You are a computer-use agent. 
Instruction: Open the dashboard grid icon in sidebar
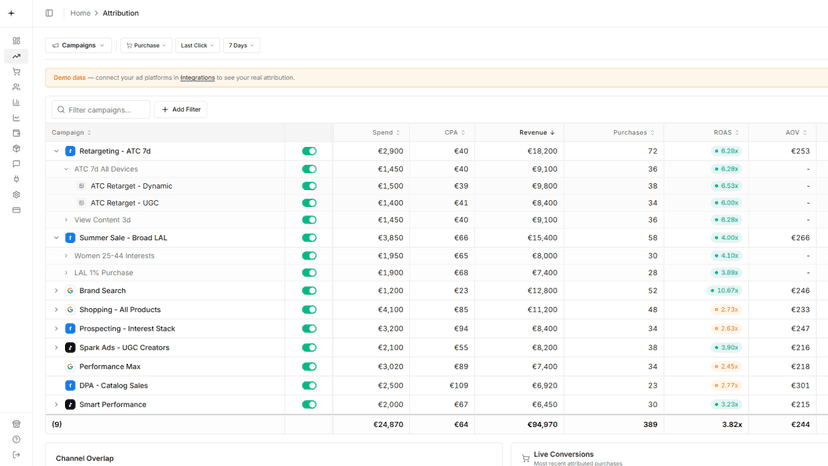pos(16,41)
